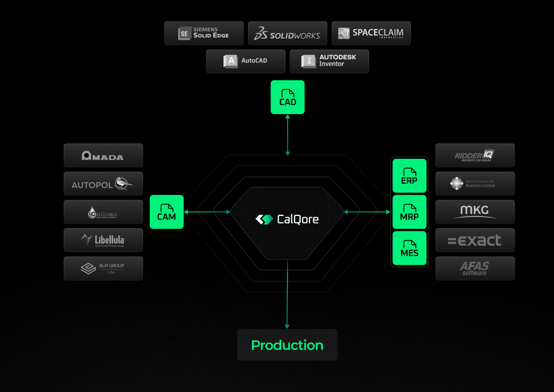Click the green CAM file tile
554x392 pixels.
tap(166, 212)
